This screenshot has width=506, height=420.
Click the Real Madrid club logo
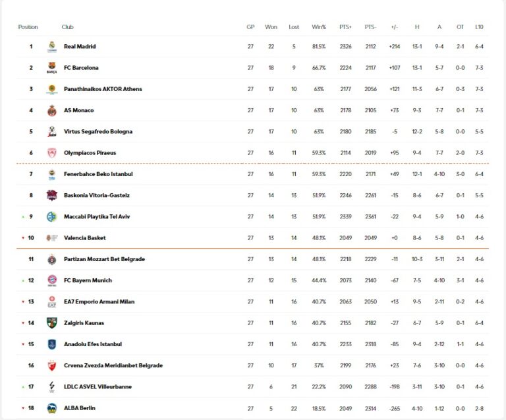(x=52, y=46)
